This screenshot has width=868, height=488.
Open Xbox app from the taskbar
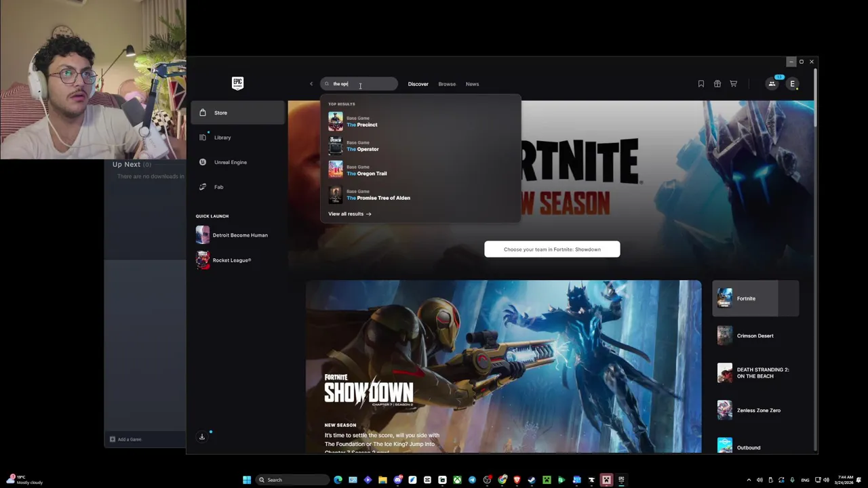457,480
